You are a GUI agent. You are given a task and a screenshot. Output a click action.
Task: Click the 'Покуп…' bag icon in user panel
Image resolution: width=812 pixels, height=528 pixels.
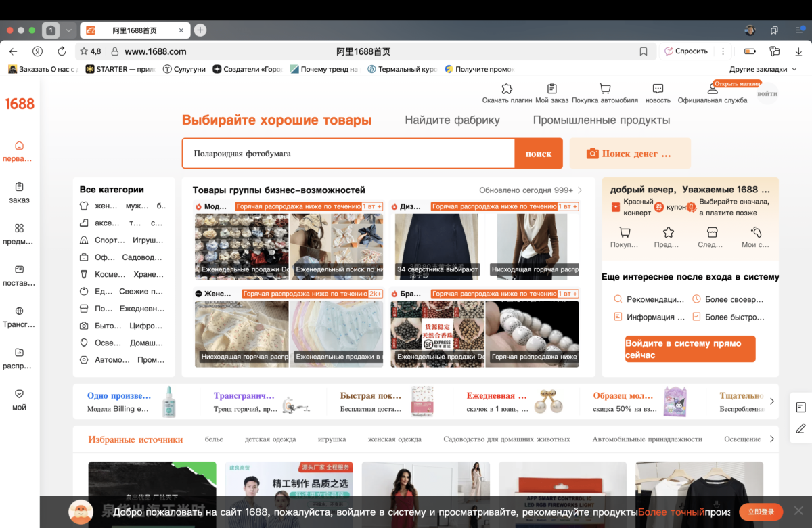pyautogui.click(x=624, y=232)
